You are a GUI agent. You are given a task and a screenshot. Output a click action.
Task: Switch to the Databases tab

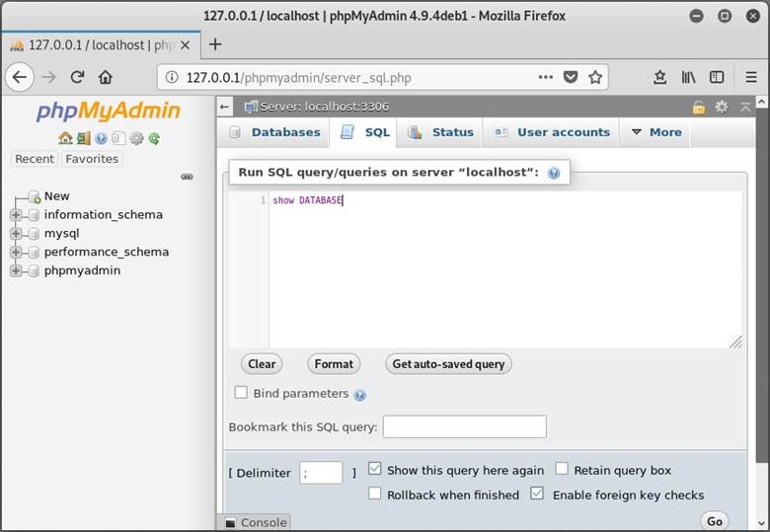pos(275,132)
